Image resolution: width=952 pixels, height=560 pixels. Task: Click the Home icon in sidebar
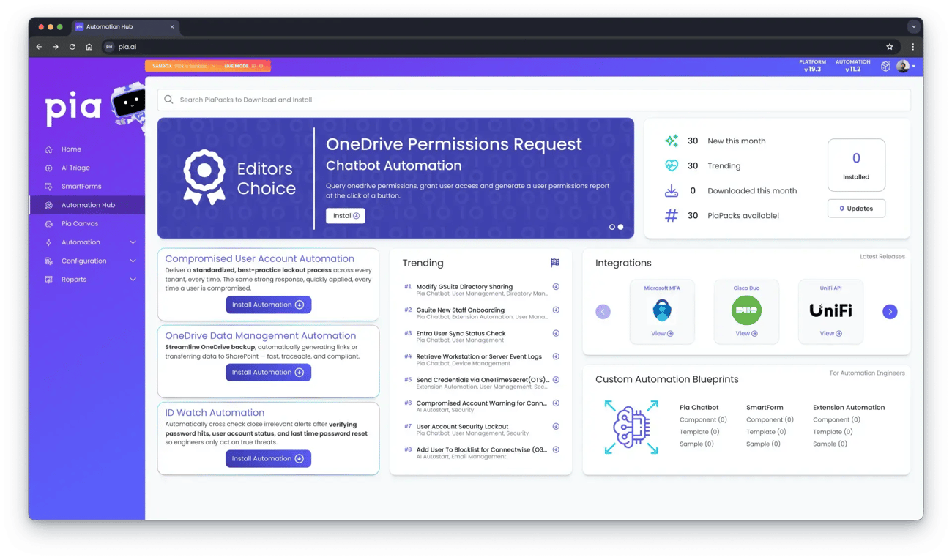coord(48,149)
